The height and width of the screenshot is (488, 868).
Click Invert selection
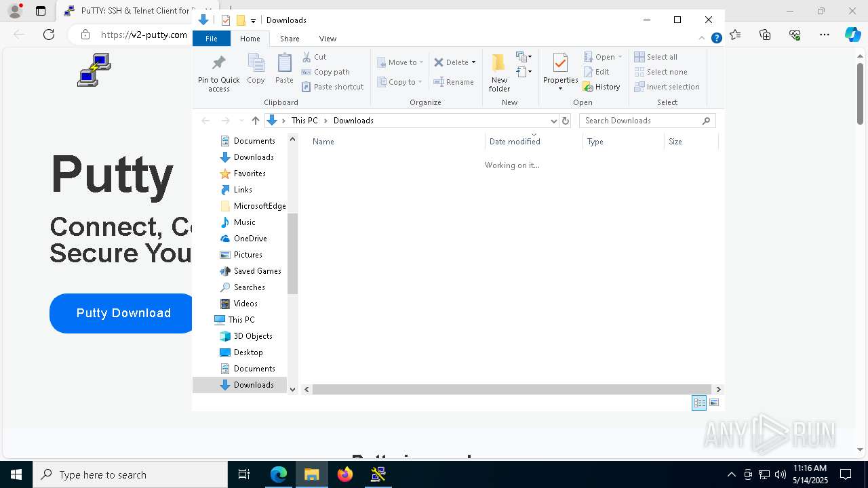(667, 87)
